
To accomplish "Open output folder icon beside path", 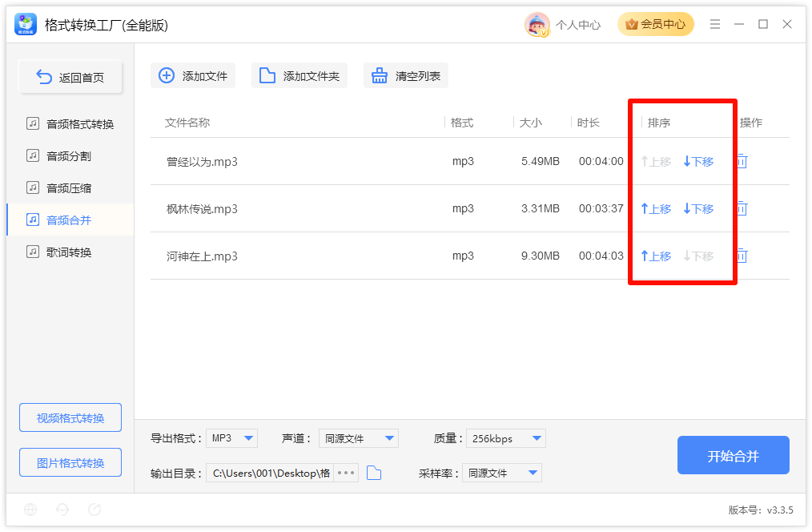I will [374, 473].
